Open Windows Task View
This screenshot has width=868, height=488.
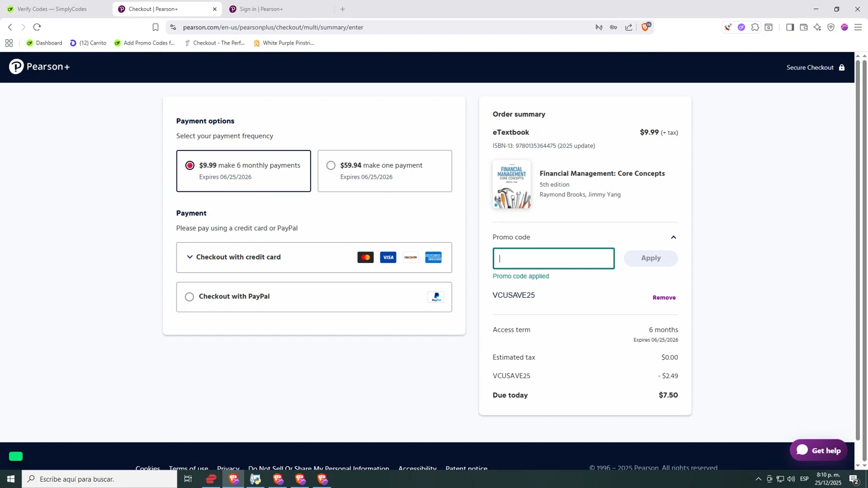[187, 479]
